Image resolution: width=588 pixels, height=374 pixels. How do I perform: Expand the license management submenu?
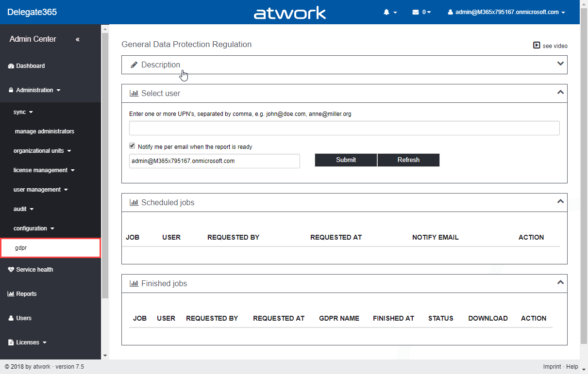coord(44,170)
